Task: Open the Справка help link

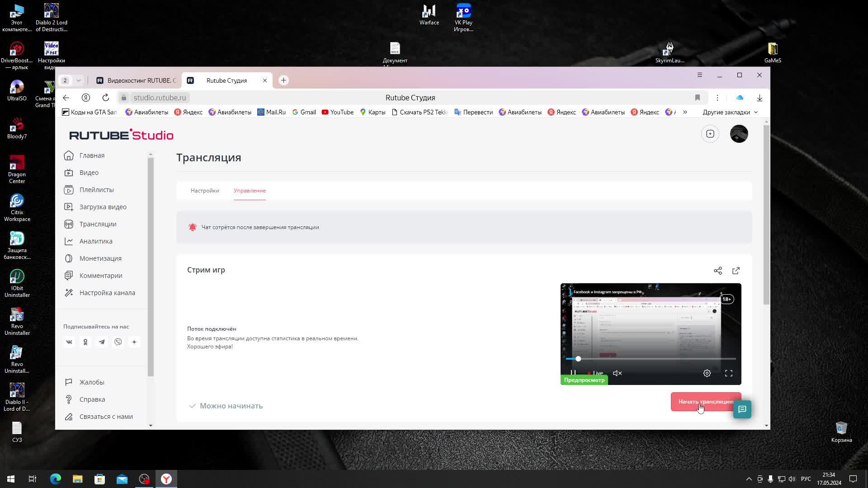Action: 85,399
